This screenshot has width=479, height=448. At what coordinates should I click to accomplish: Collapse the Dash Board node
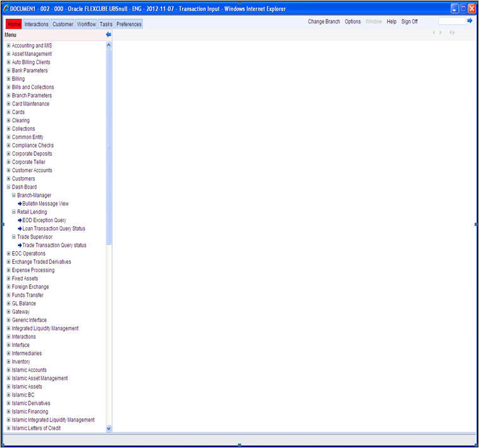[x=9, y=187]
